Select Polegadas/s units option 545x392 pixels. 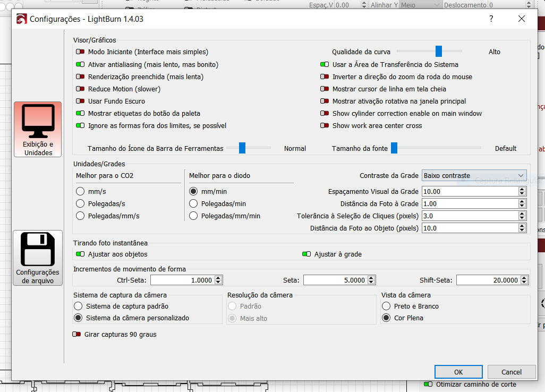point(80,203)
